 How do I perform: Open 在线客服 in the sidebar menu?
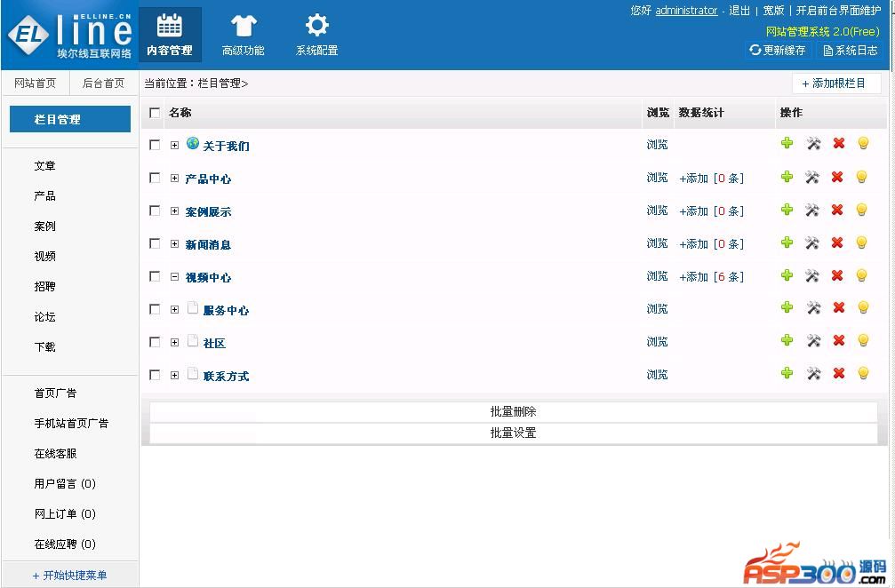(55, 454)
